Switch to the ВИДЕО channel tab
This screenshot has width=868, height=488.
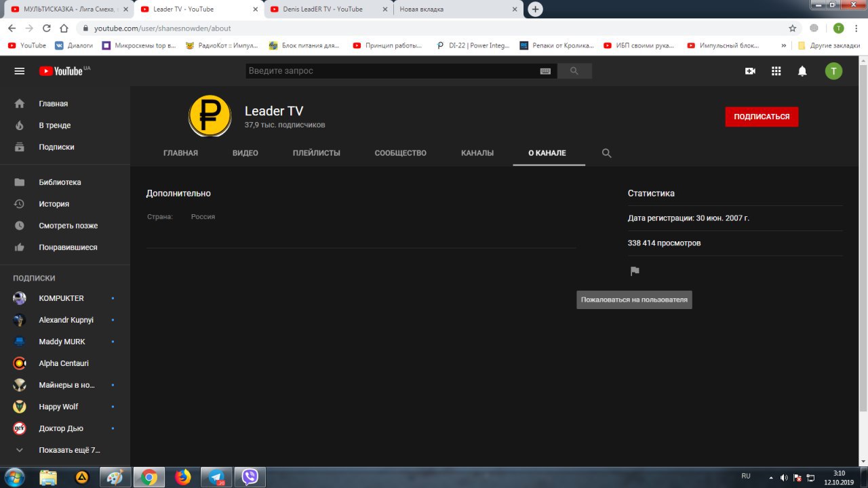pos(245,153)
